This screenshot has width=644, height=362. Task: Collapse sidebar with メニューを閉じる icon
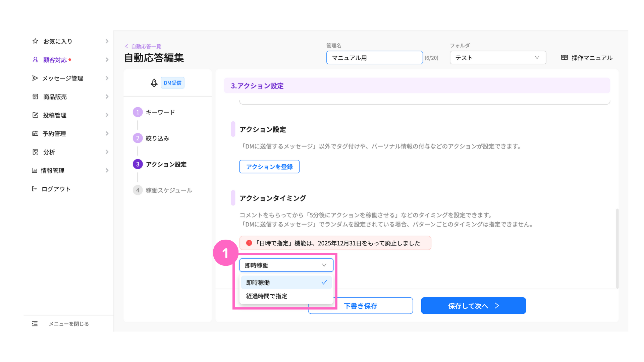click(x=35, y=323)
